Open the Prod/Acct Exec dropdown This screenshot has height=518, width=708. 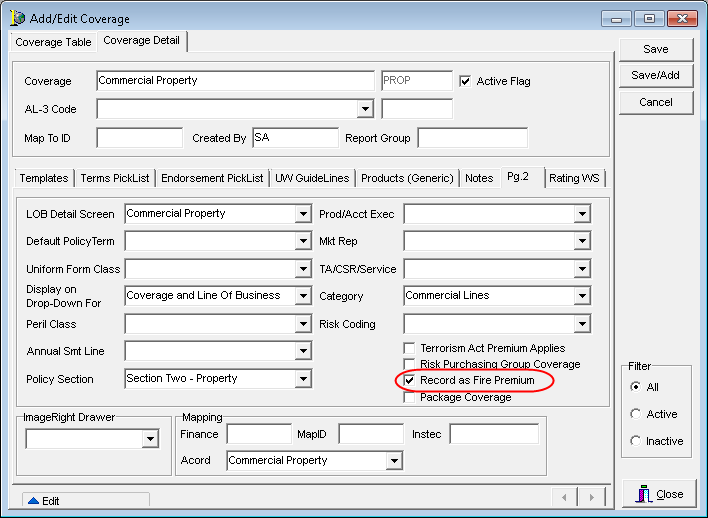582,214
